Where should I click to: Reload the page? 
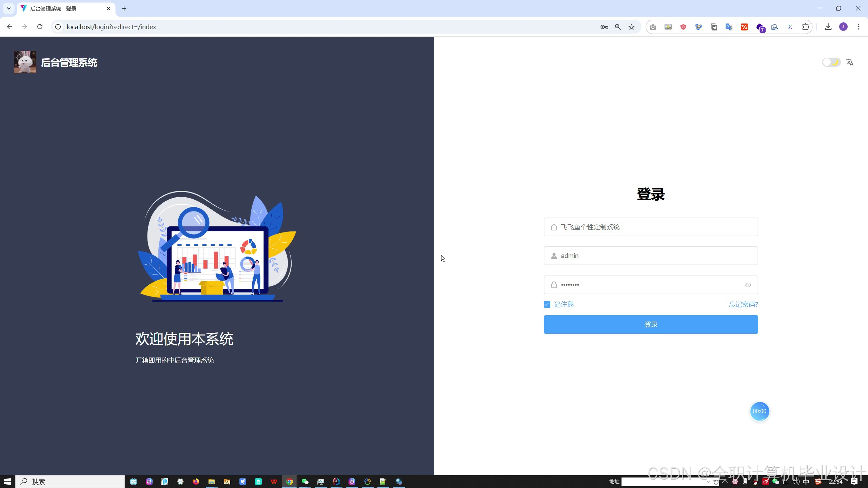tap(40, 27)
